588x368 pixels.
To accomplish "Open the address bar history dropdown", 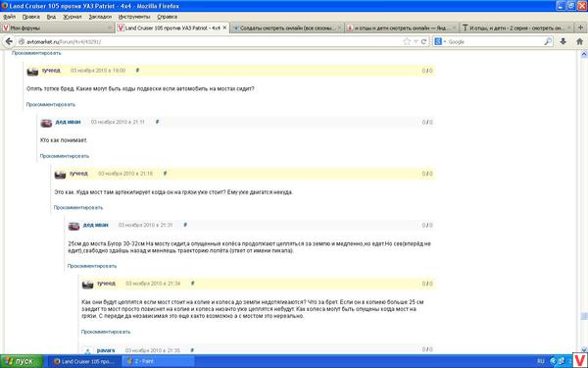I will (x=416, y=41).
